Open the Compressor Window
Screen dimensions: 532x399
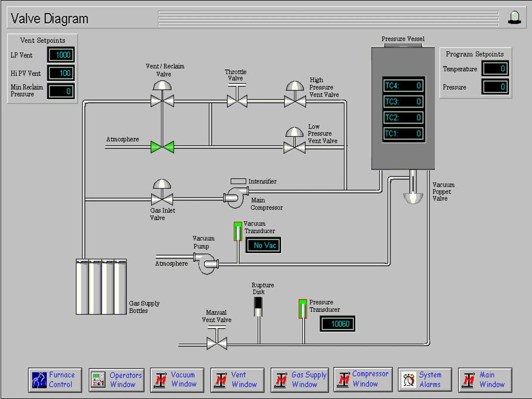click(363, 380)
